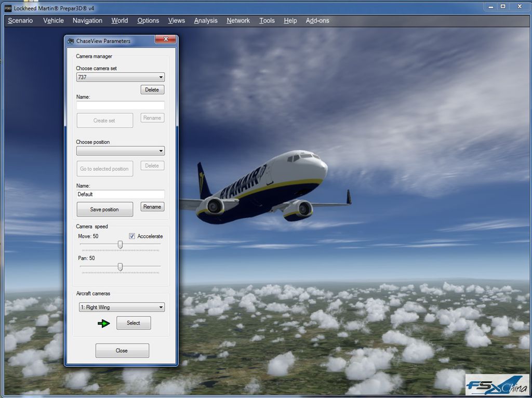
Task: Click the Save position button
Action: pos(104,209)
